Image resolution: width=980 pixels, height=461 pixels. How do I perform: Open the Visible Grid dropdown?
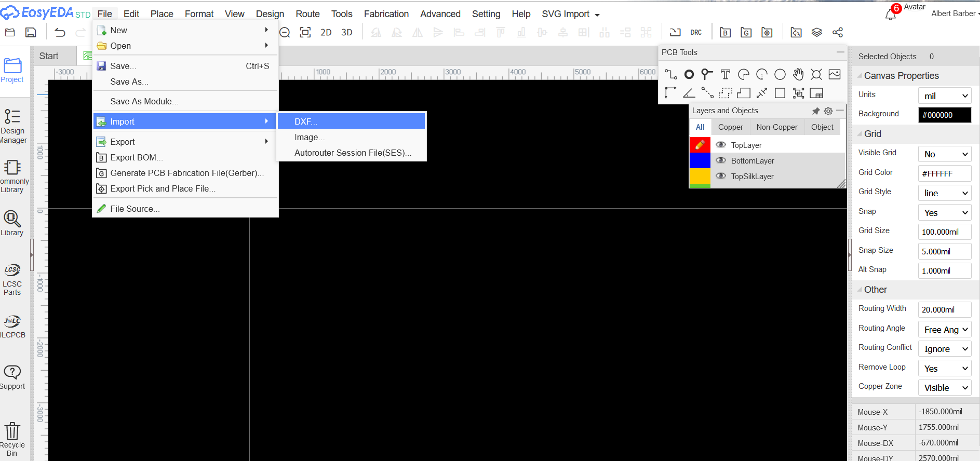click(x=945, y=154)
